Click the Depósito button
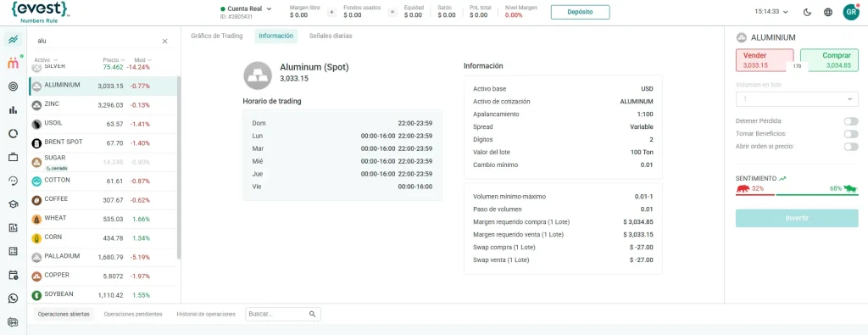 click(x=580, y=12)
